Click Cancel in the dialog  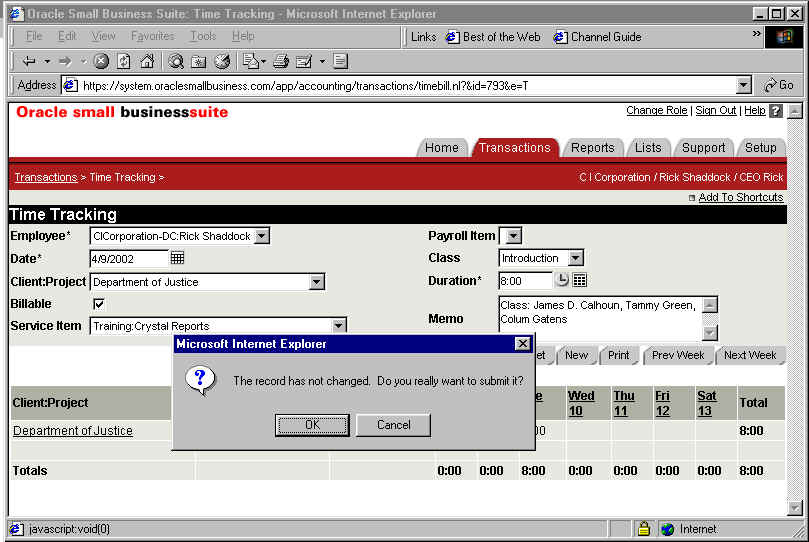(394, 425)
